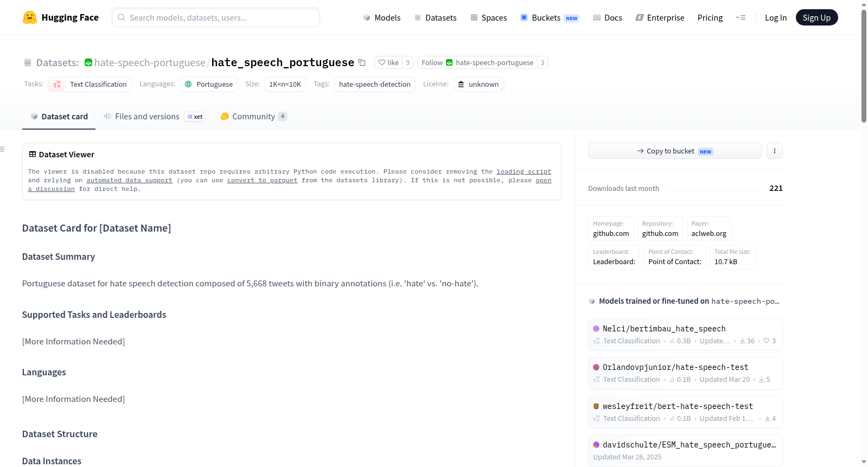Click the Dataset Structure heading
The image size is (868, 467).
tap(60, 434)
